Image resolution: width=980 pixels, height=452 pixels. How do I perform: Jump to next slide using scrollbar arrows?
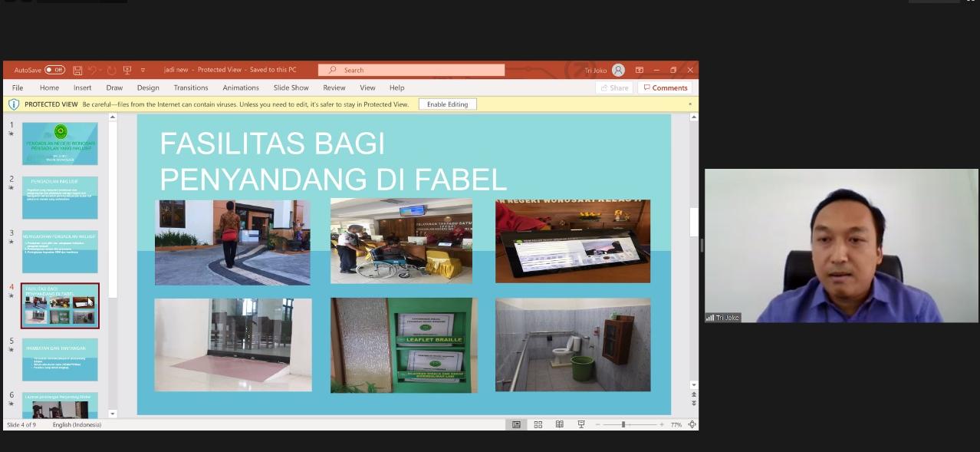[x=694, y=404]
